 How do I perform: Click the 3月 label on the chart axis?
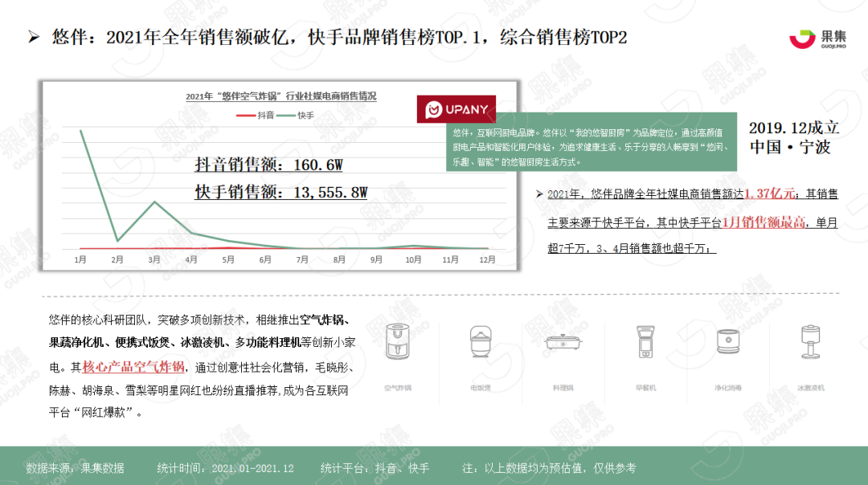tap(153, 259)
